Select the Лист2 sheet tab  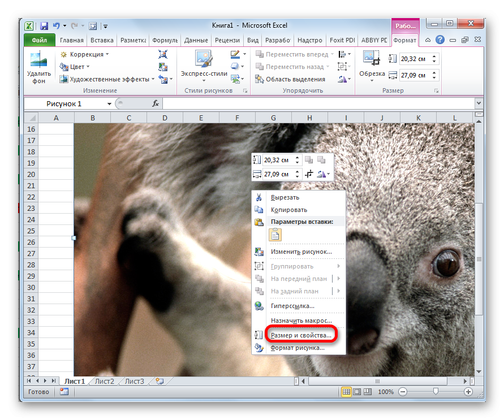click(x=104, y=382)
